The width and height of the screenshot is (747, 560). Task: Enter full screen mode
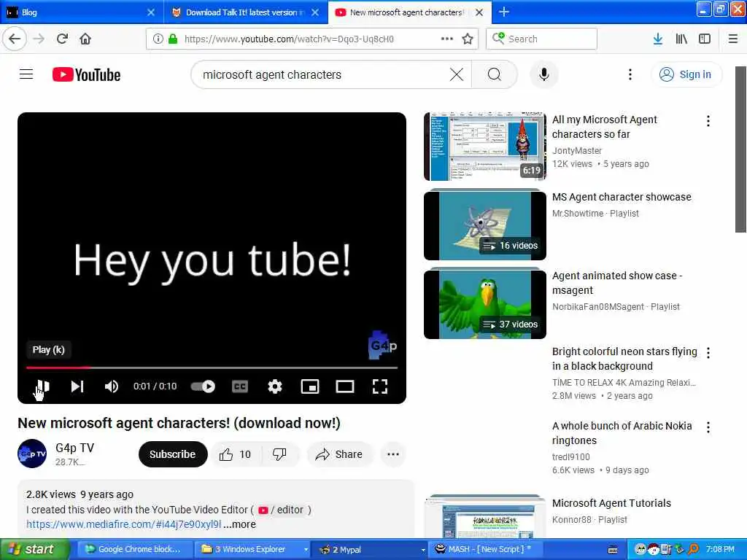(x=379, y=386)
